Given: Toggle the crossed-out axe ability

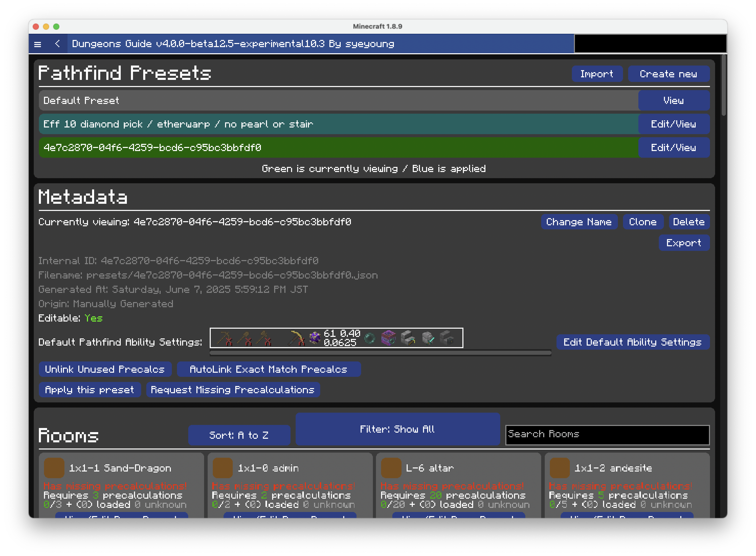Looking at the screenshot, I should click(x=265, y=338).
